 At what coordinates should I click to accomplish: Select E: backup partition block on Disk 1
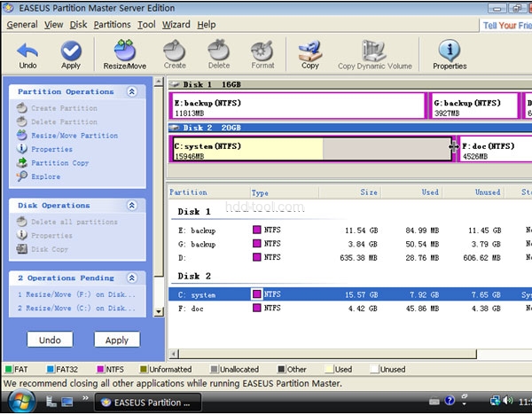(x=298, y=106)
